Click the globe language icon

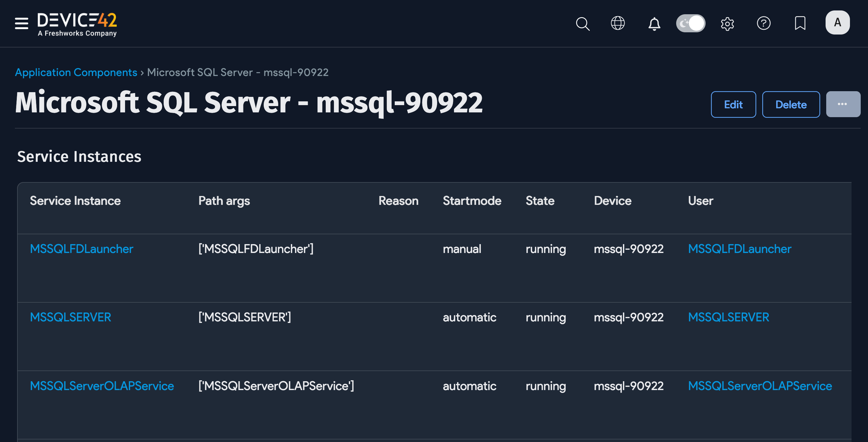pyautogui.click(x=618, y=23)
